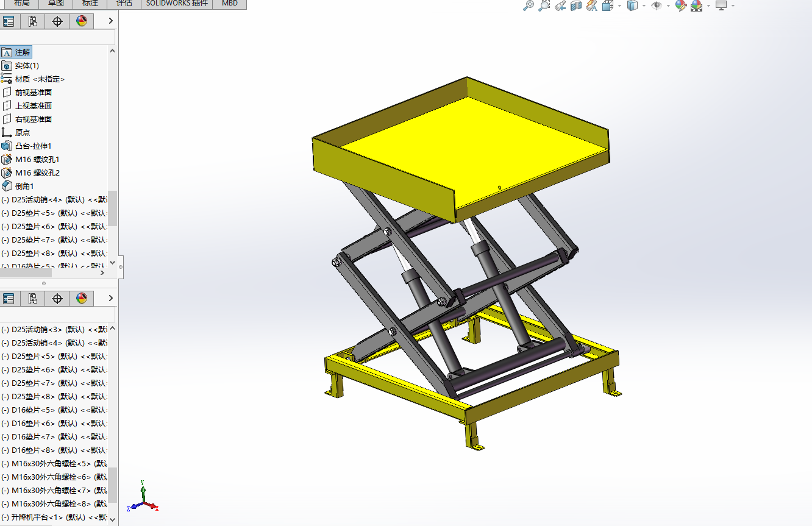Viewport: 812px width, 526px height.
Task: Select the 实体(1) folder
Action: 21,66
